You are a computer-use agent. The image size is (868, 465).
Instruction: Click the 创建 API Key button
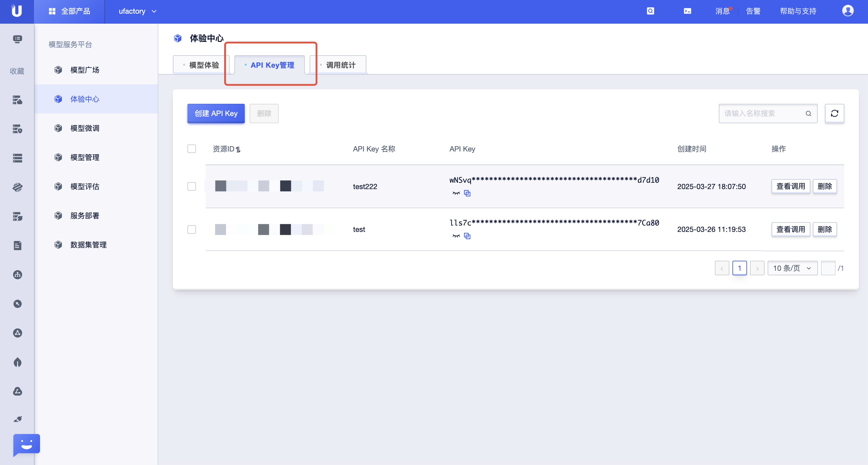click(x=216, y=113)
